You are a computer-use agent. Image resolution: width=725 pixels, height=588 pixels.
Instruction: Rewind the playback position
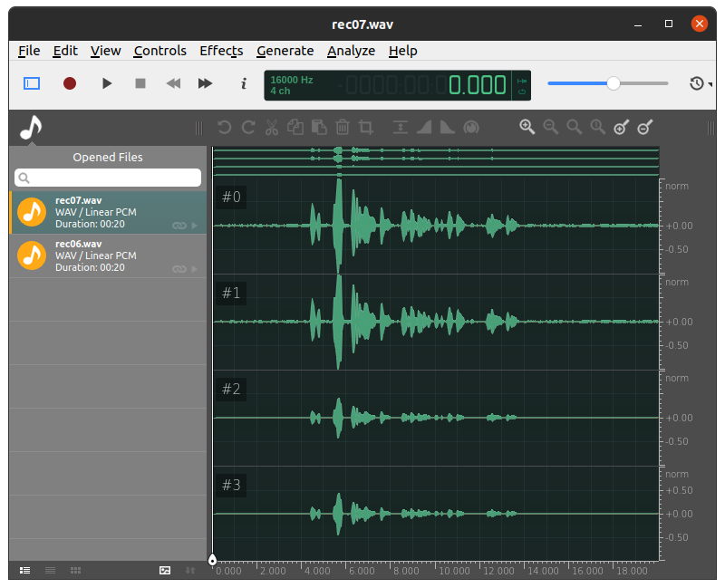pyautogui.click(x=173, y=83)
